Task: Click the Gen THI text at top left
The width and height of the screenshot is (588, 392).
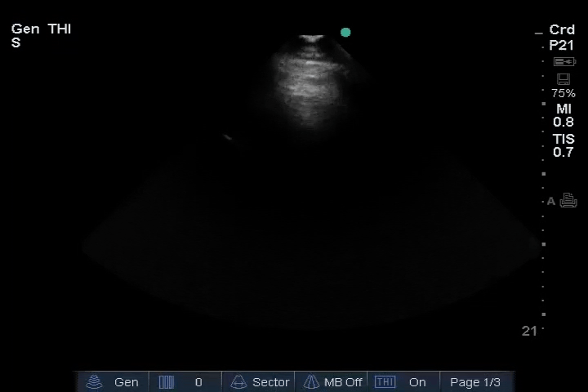Action: tap(41, 29)
